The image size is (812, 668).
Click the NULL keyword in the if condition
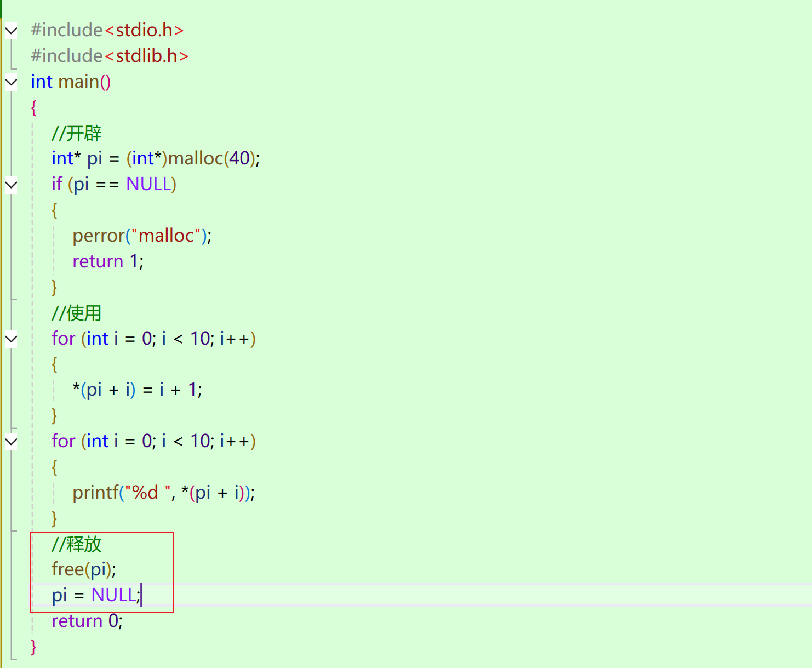[148, 184]
